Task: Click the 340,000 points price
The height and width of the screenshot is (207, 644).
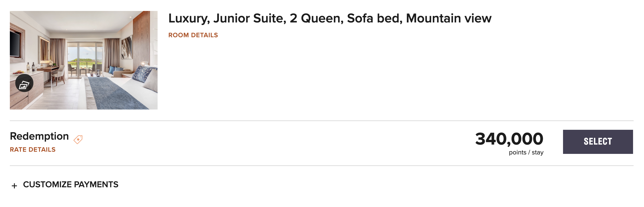Action: [x=509, y=139]
